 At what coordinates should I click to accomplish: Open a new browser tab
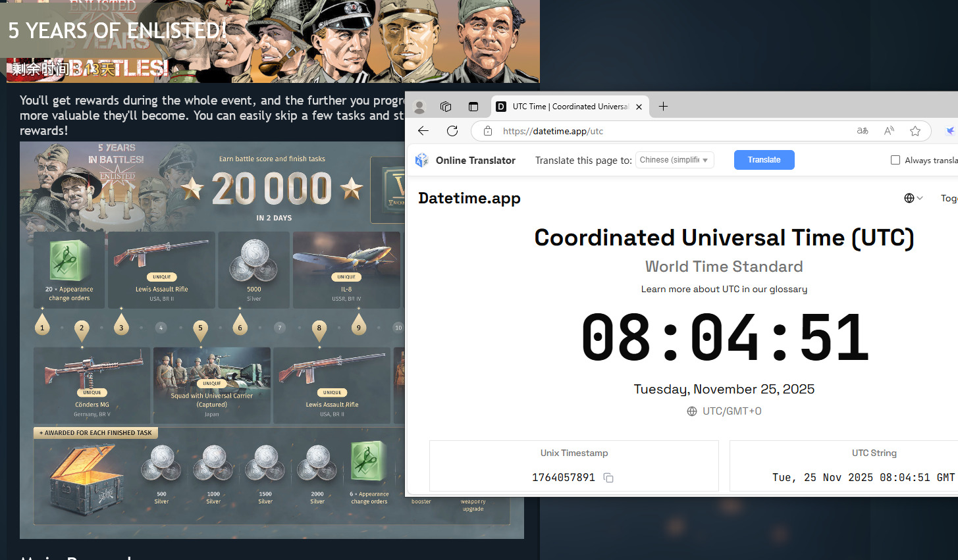coord(663,107)
